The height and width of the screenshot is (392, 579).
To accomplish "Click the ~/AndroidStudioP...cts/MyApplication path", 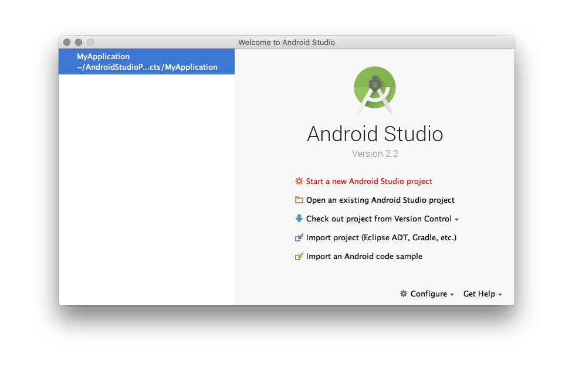I will click(x=147, y=67).
